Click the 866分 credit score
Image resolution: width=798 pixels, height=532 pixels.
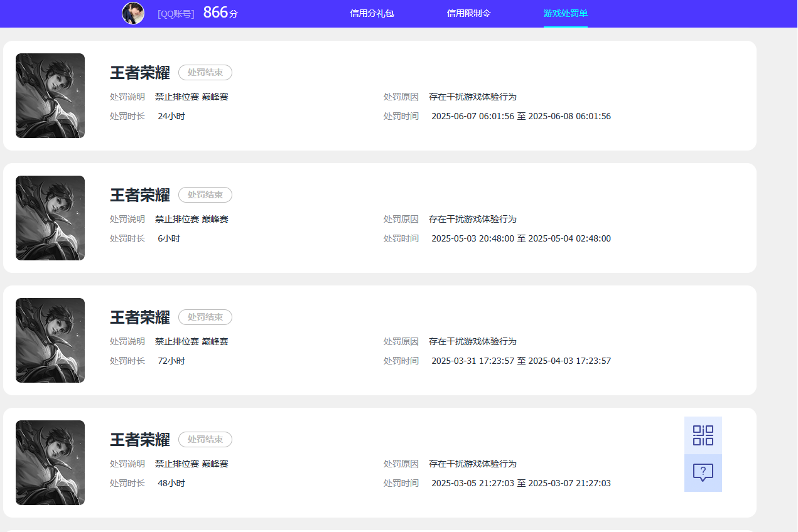click(x=220, y=13)
